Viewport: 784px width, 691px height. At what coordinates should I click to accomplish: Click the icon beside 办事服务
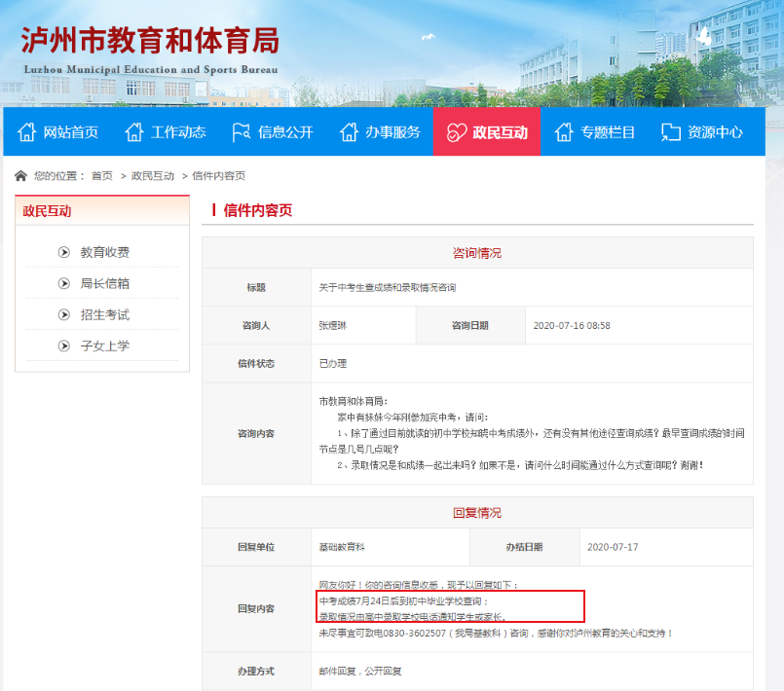349,132
